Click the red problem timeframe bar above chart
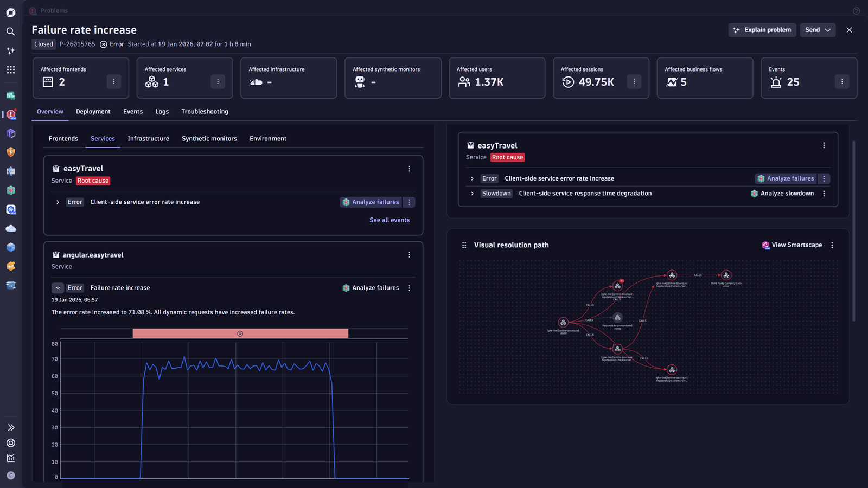This screenshot has height=488, width=868. tap(240, 333)
